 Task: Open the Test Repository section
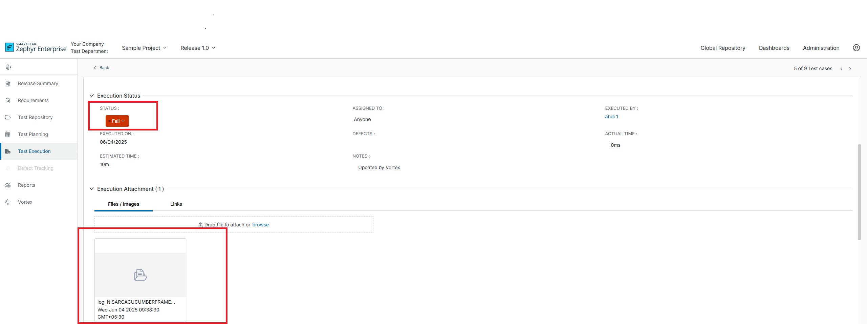[x=35, y=117]
